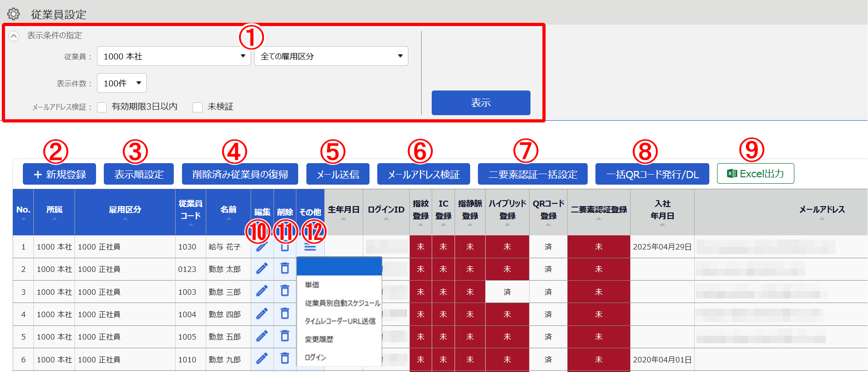Sort the table by the 指静脈登録 column
This screenshot has height=372, width=868.
[470, 224]
